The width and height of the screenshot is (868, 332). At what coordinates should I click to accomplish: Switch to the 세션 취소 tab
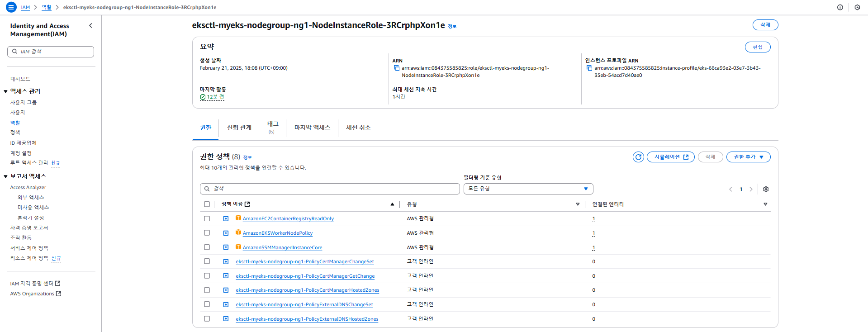(358, 128)
